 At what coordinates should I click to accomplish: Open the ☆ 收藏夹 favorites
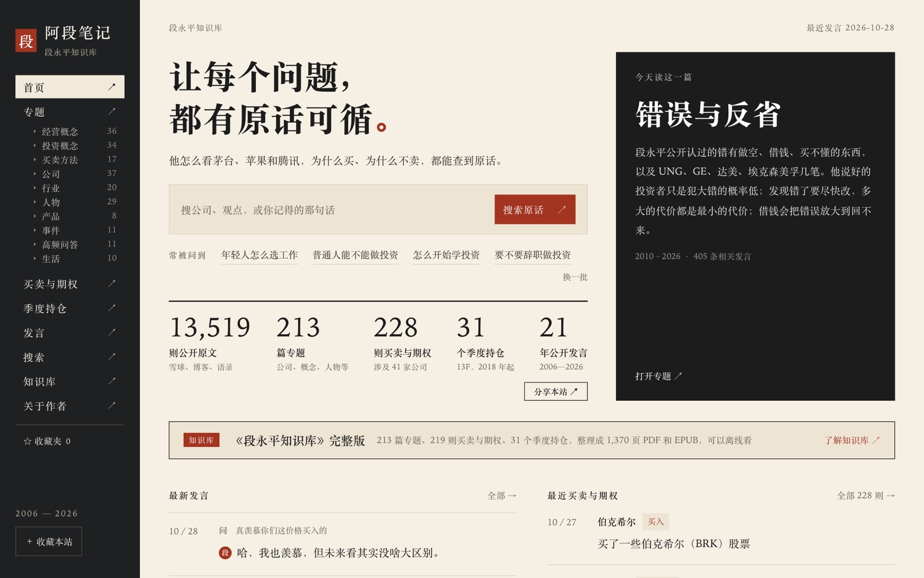pos(47,441)
